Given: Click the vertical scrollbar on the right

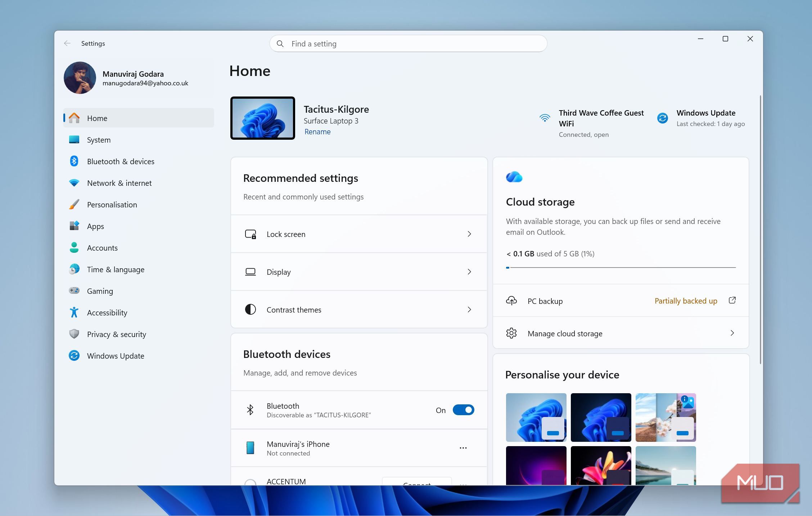Looking at the screenshot, I should (x=760, y=229).
